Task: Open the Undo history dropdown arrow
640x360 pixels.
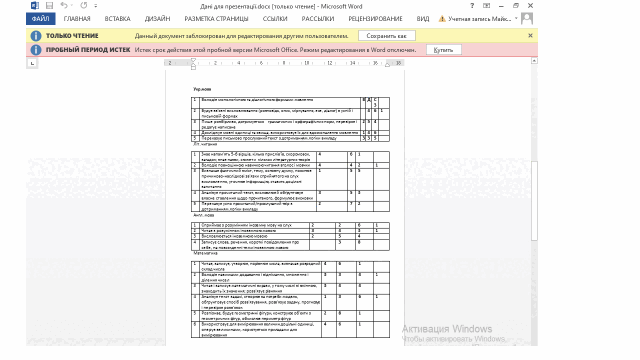Action: tap(71, 6)
